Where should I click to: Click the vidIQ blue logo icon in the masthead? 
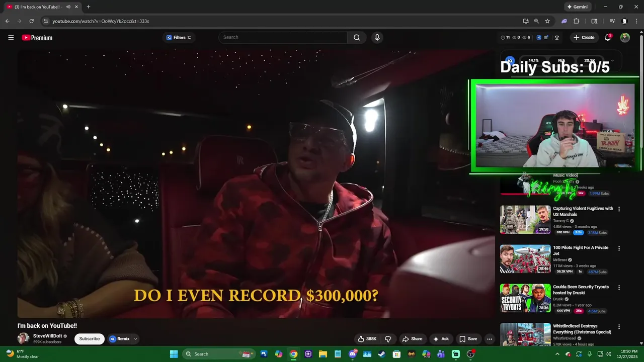tap(539, 38)
